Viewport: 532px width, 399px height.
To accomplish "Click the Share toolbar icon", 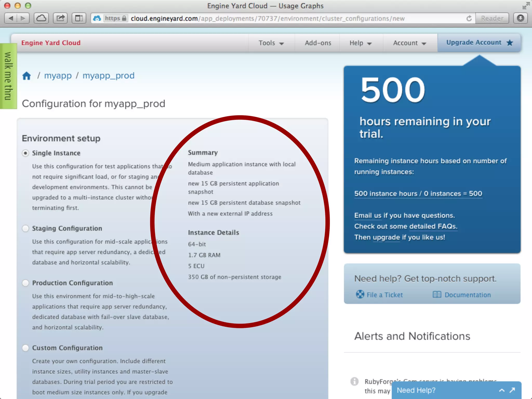I will (60, 18).
